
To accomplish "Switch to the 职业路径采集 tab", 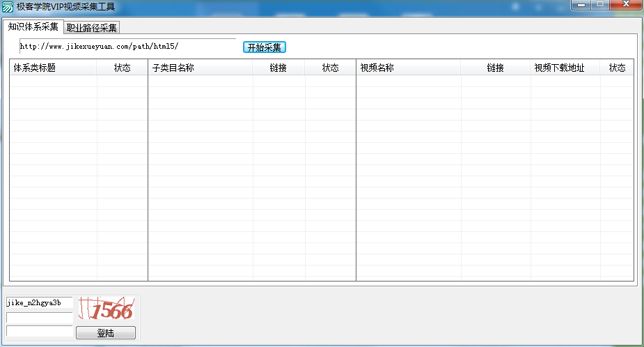I will tap(92, 28).
